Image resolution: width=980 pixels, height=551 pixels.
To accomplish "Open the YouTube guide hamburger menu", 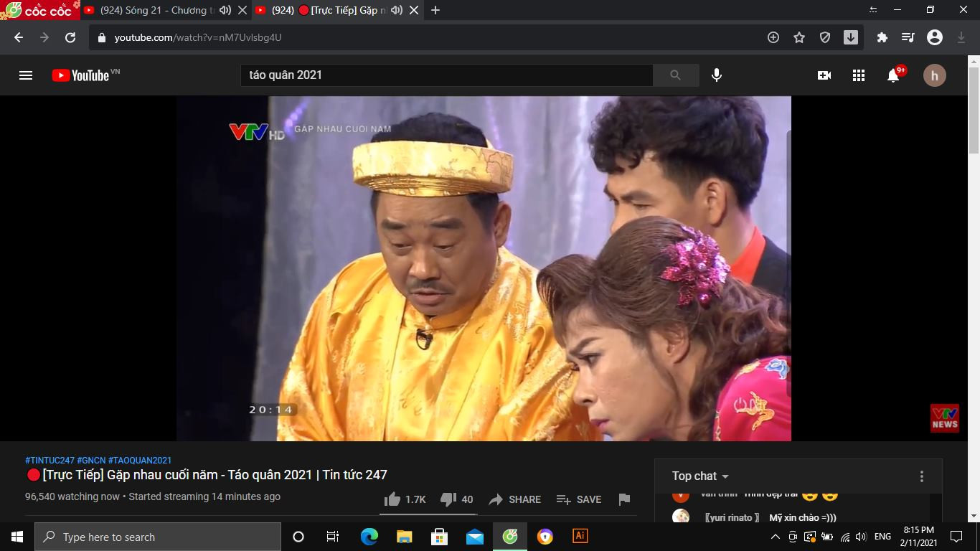I will tap(25, 75).
